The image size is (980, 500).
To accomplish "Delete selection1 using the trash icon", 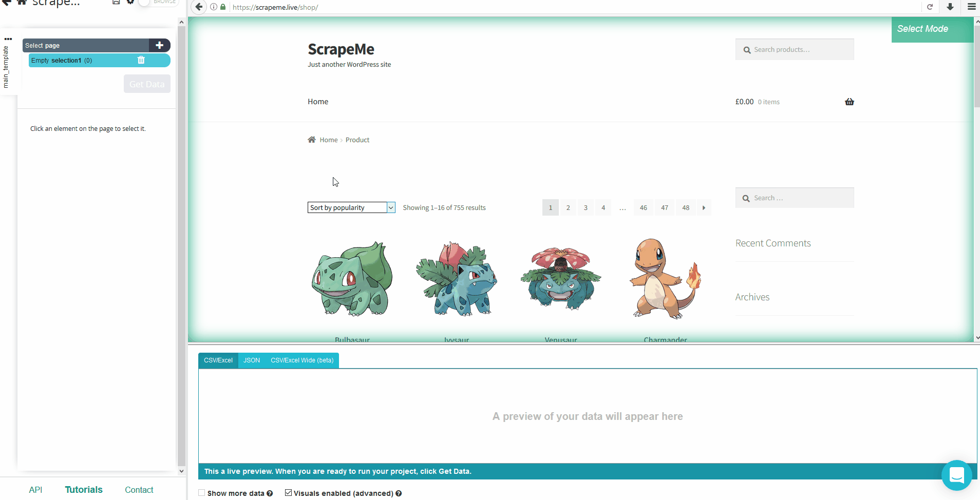I will pos(141,60).
